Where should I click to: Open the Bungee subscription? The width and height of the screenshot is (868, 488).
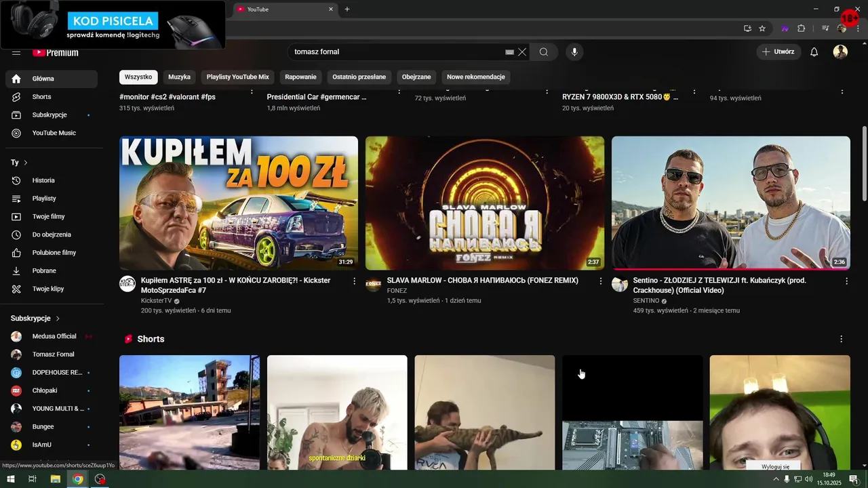point(52,427)
